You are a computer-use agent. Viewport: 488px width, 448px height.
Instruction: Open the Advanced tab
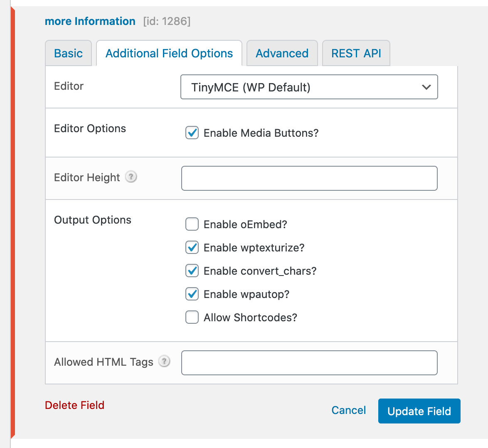(x=282, y=54)
